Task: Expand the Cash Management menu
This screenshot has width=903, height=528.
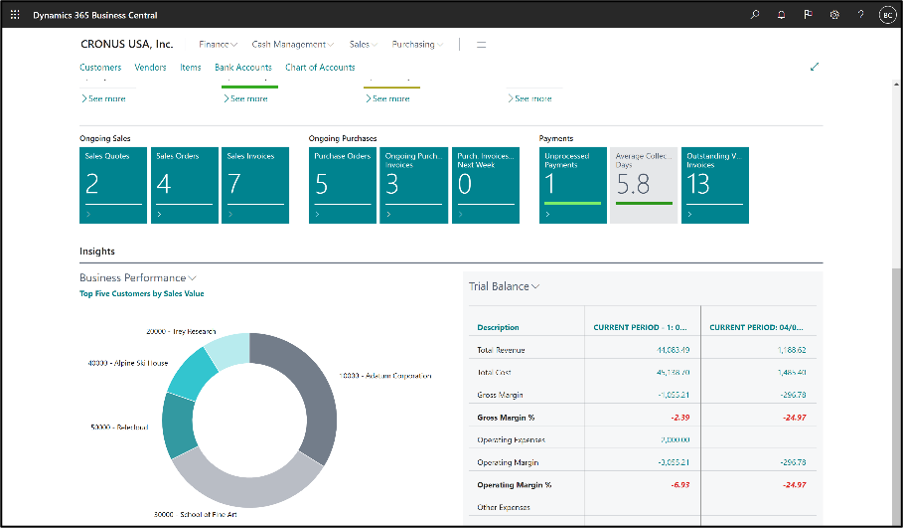Action: 294,45
